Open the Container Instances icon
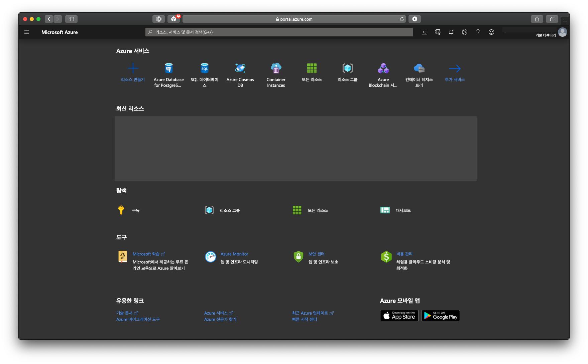 click(276, 68)
